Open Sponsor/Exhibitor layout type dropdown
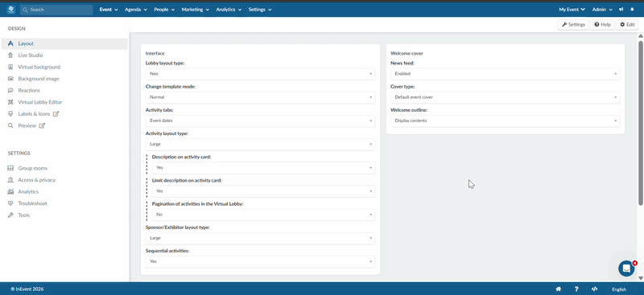The image size is (644, 295). (260, 238)
